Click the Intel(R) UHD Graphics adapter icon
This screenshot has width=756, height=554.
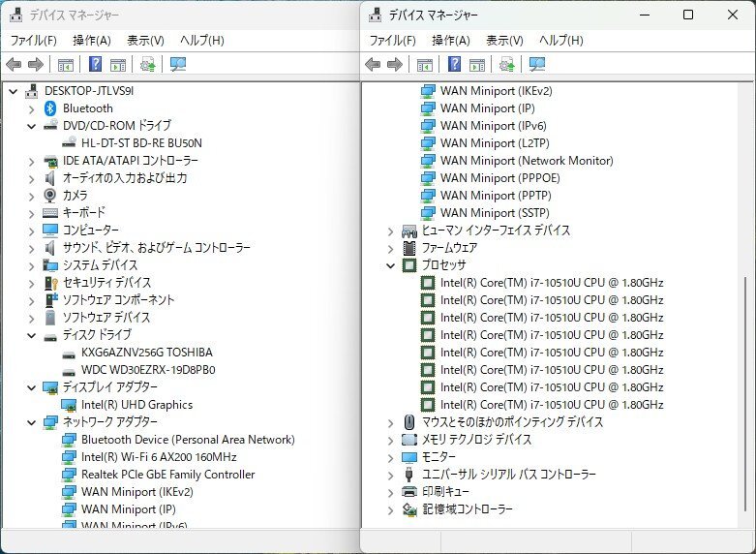[69, 405]
